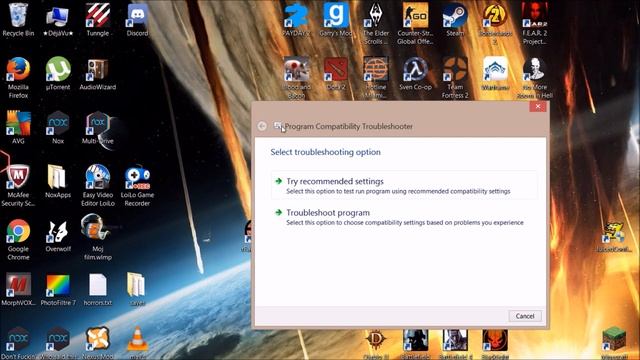The width and height of the screenshot is (640, 360).
Task: Select the Discord desktop icon
Action: coord(137,20)
